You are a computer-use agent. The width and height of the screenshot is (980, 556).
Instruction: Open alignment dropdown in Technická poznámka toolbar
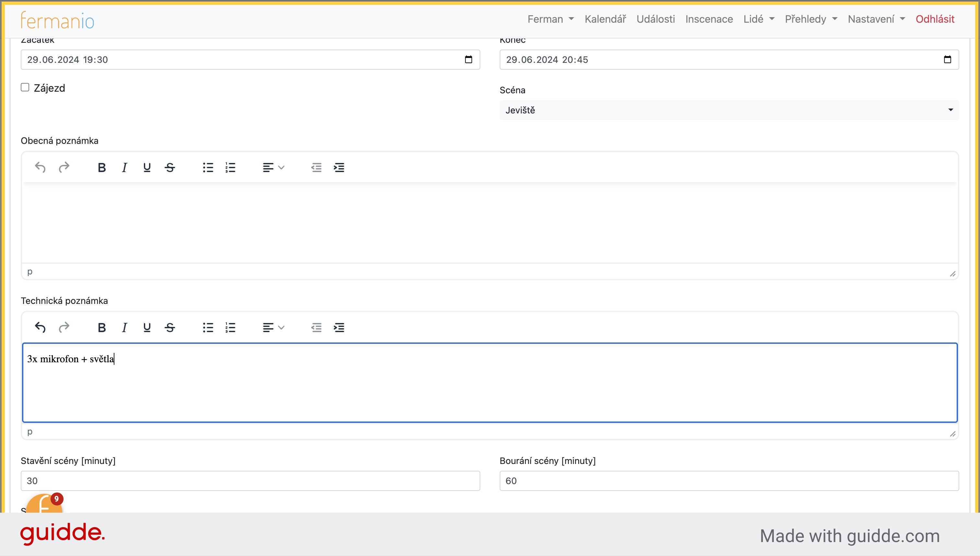click(x=274, y=327)
